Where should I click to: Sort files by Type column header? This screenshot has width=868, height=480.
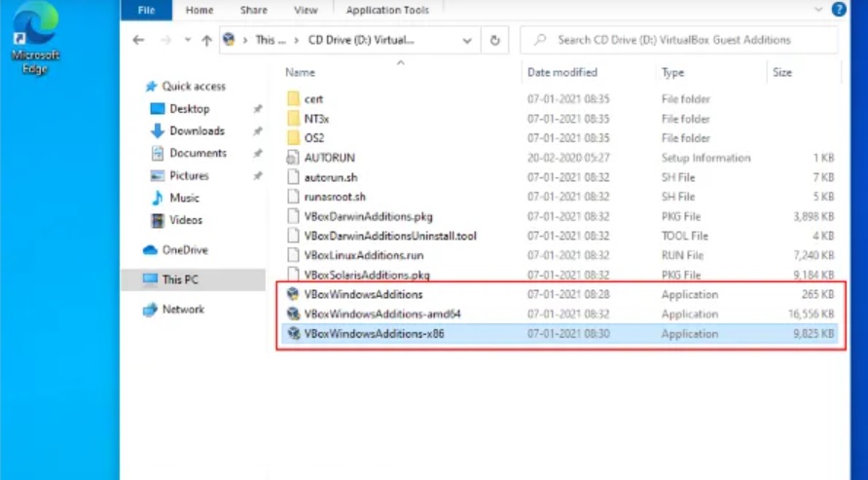(672, 72)
